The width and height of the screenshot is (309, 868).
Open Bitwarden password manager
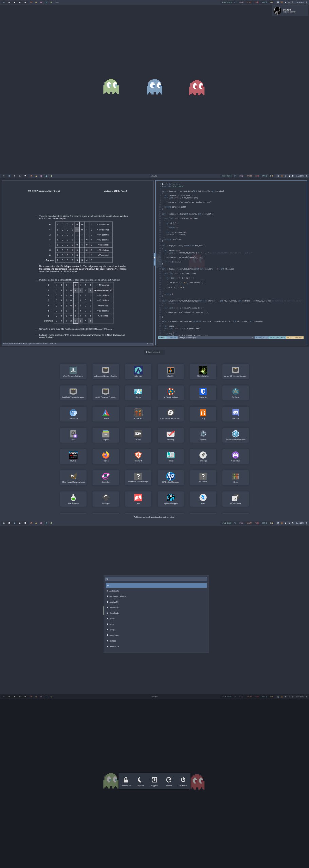pyautogui.click(x=203, y=393)
